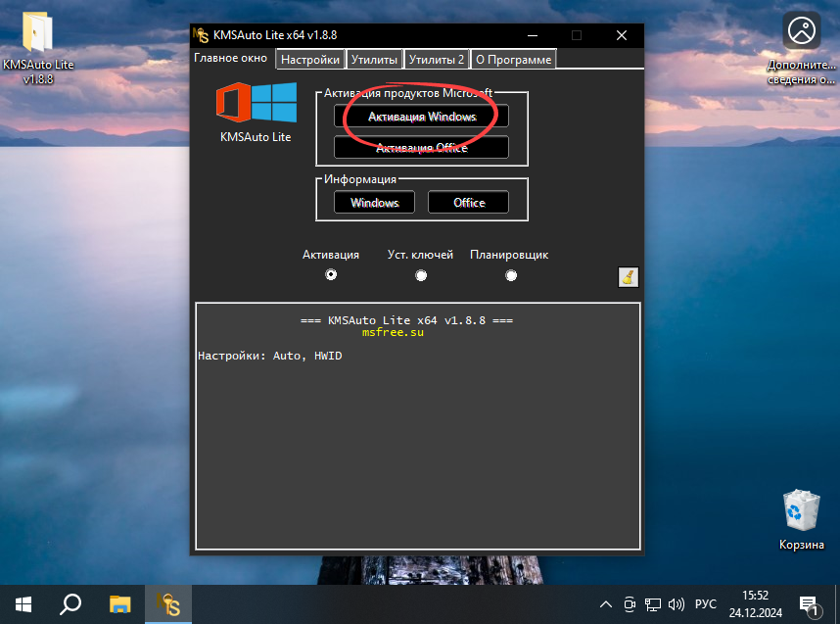Image resolution: width=840 pixels, height=624 pixels.
Task: Expand hidden system tray icons
Action: click(x=605, y=604)
